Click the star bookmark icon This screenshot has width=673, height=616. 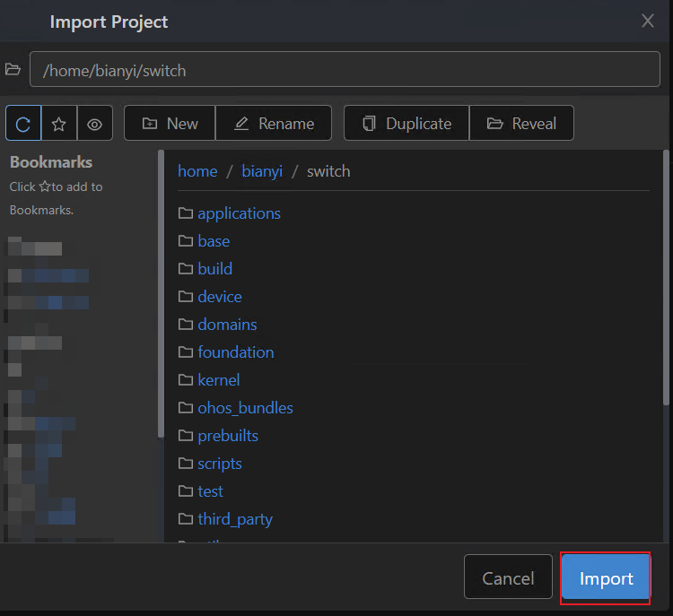(x=59, y=124)
